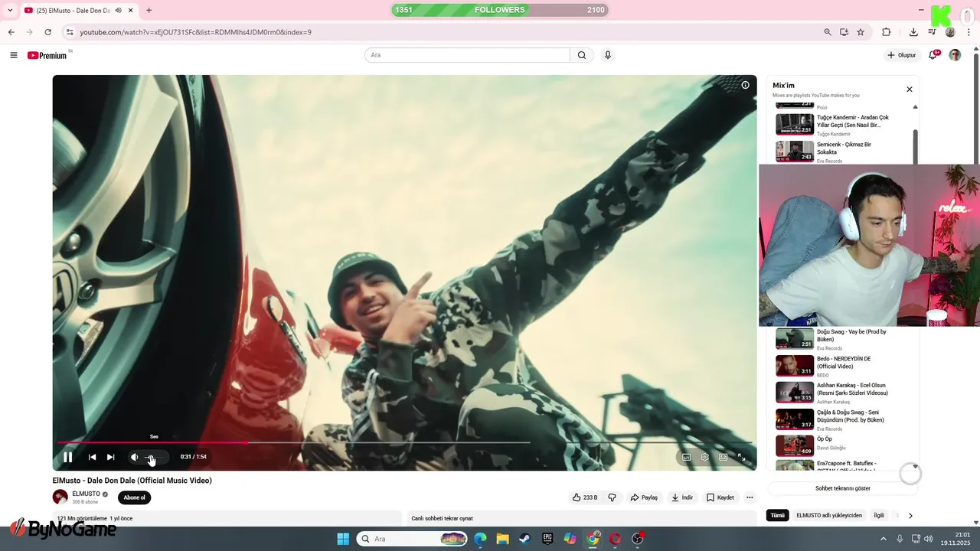Play Doğu Swag - Vay be from playlist
980x551 pixels.
point(842,338)
